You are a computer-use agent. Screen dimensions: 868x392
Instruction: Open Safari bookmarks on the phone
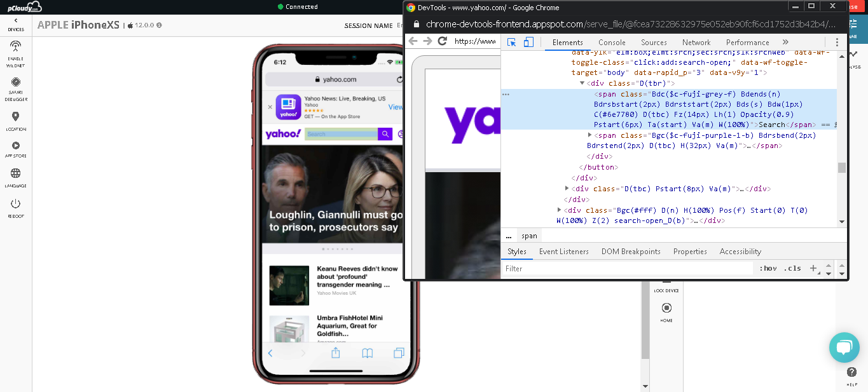point(367,353)
